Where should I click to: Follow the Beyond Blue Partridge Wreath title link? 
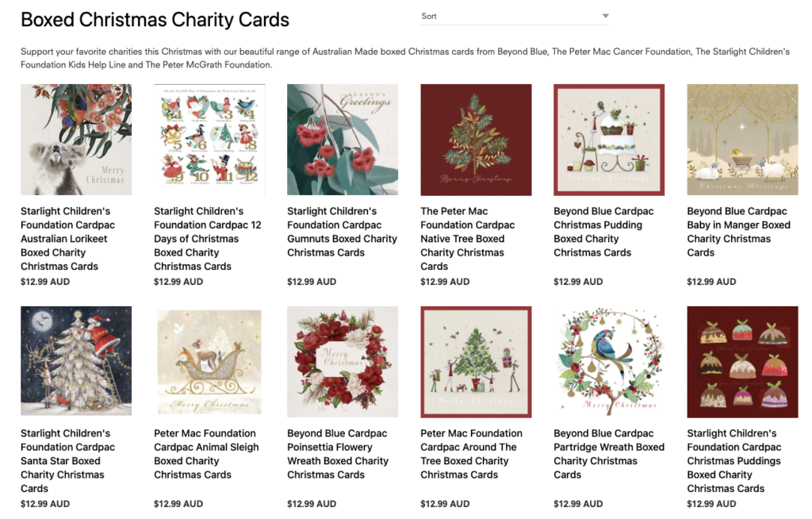609,454
